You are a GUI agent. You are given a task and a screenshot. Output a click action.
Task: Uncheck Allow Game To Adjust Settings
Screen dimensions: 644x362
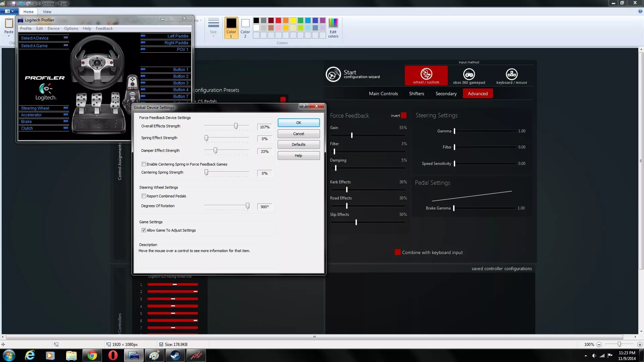(x=144, y=230)
